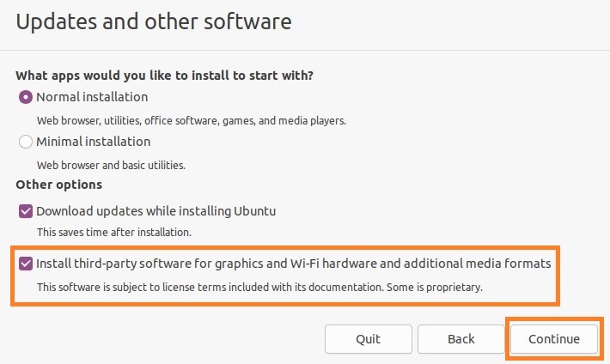Image resolution: width=610 pixels, height=364 pixels.
Task: Click the 'Web browser, utilities, office software' description
Action: click(x=192, y=121)
